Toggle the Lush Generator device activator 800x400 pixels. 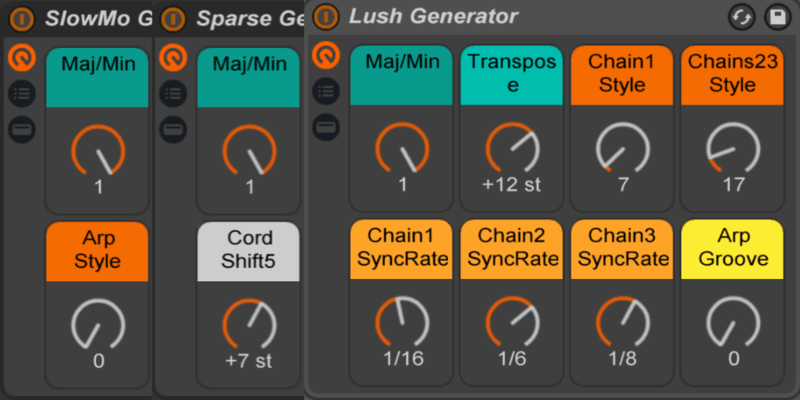(x=326, y=17)
